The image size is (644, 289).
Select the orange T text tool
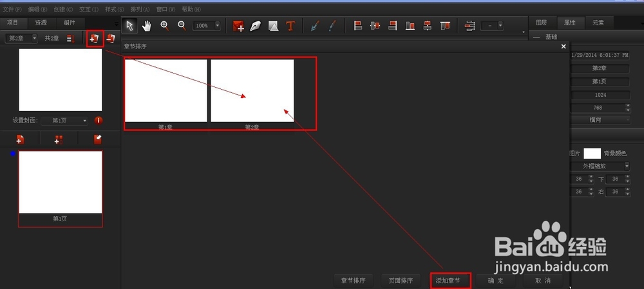pyautogui.click(x=290, y=26)
